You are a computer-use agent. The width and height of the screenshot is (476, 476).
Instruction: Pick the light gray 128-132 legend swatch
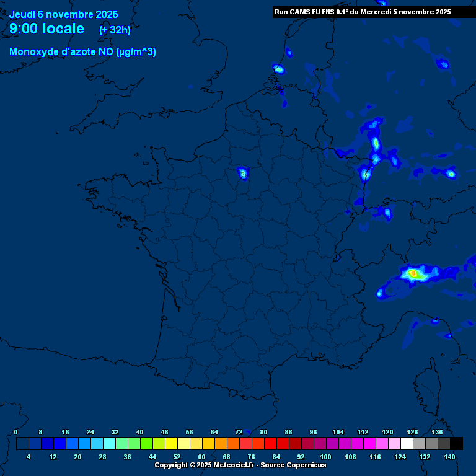[x=419, y=443]
